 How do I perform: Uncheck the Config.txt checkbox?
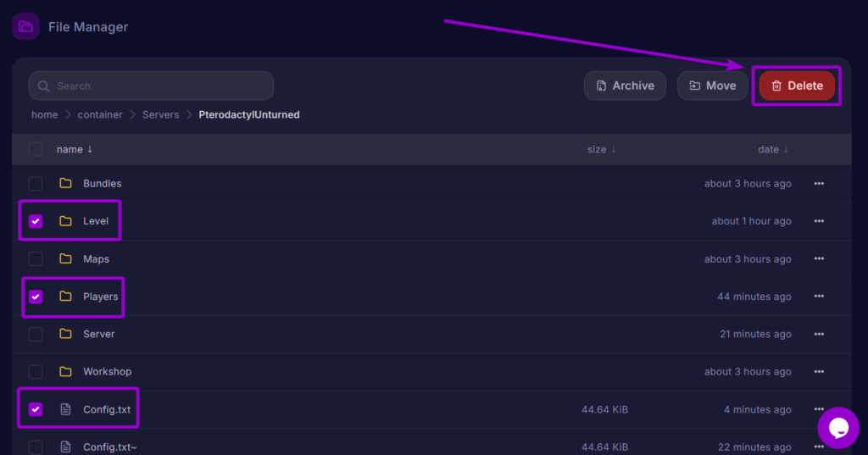click(36, 409)
